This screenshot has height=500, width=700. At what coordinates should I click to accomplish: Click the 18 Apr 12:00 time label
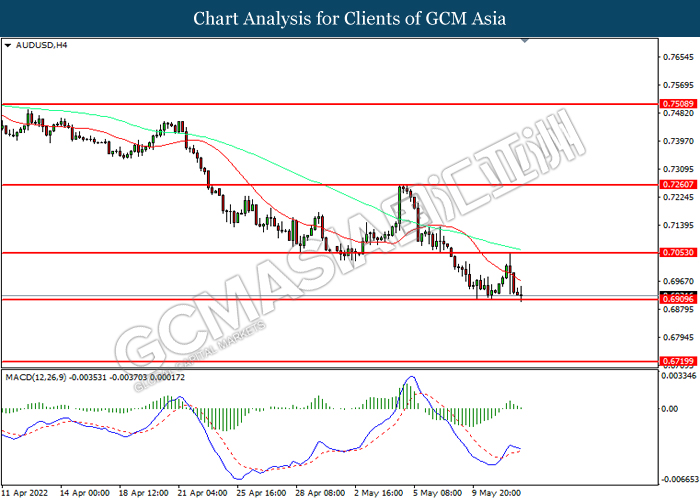pos(144,493)
